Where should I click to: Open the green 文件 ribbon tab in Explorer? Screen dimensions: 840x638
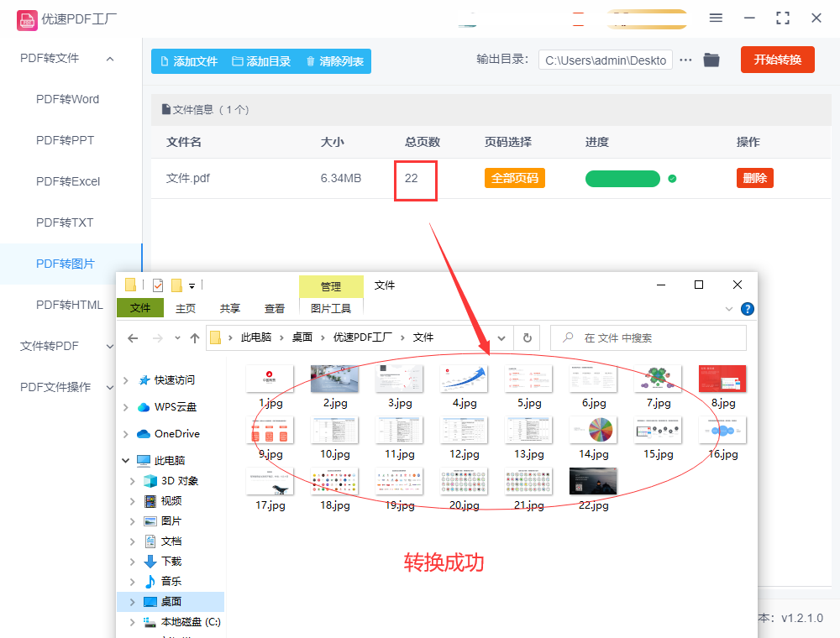(x=139, y=308)
